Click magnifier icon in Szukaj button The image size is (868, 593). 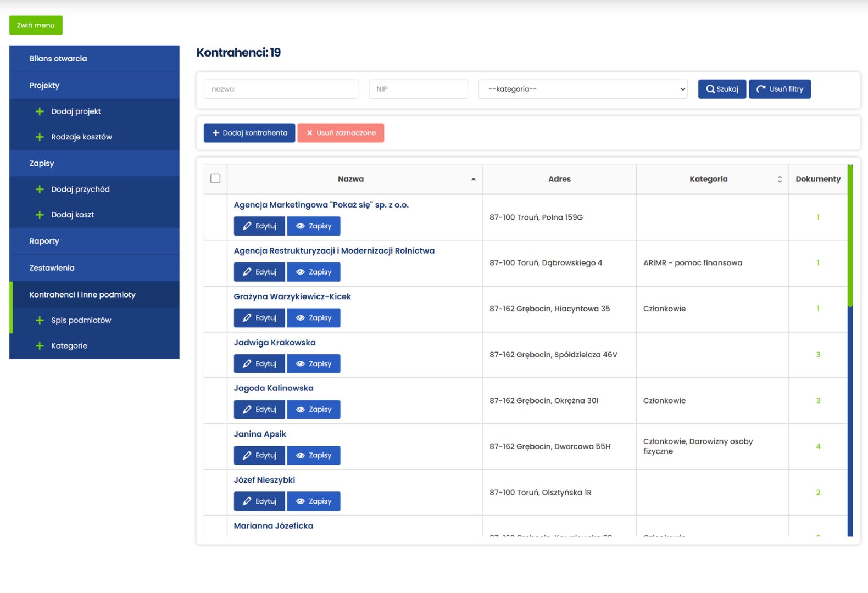(x=710, y=89)
